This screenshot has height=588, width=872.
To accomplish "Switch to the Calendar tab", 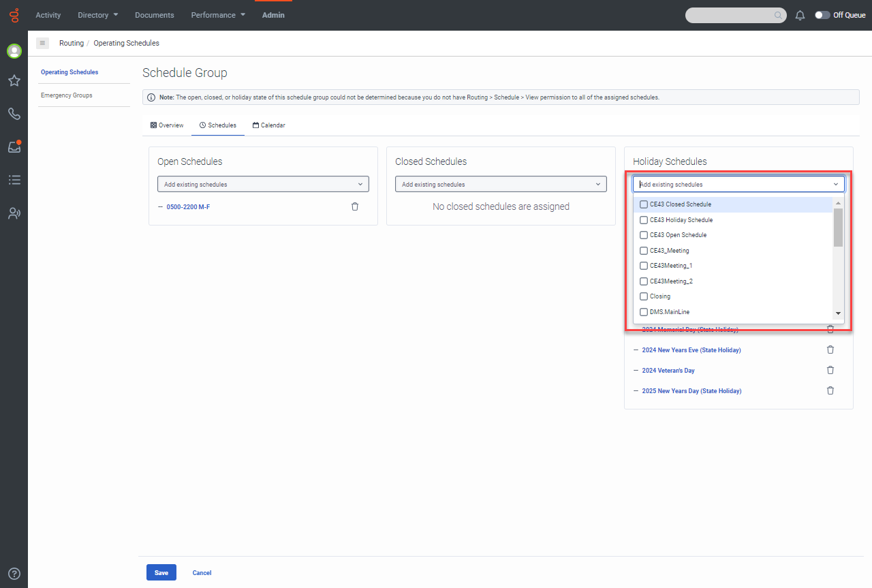I will click(268, 125).
